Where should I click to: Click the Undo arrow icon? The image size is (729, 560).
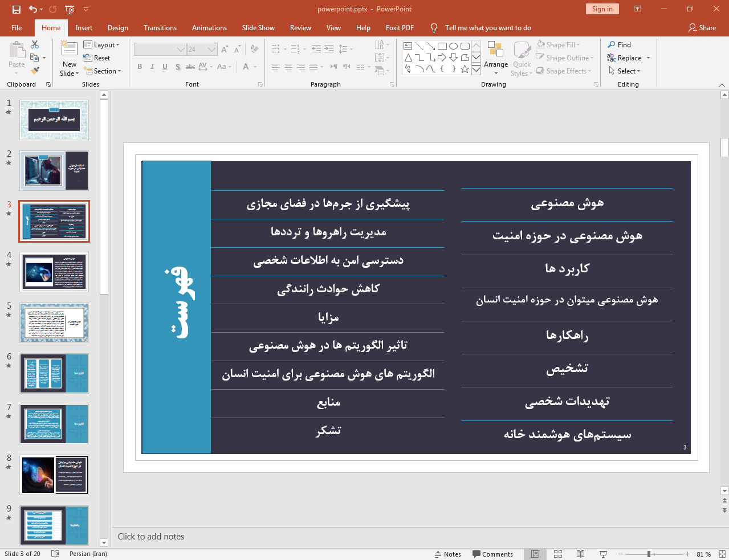33,9
